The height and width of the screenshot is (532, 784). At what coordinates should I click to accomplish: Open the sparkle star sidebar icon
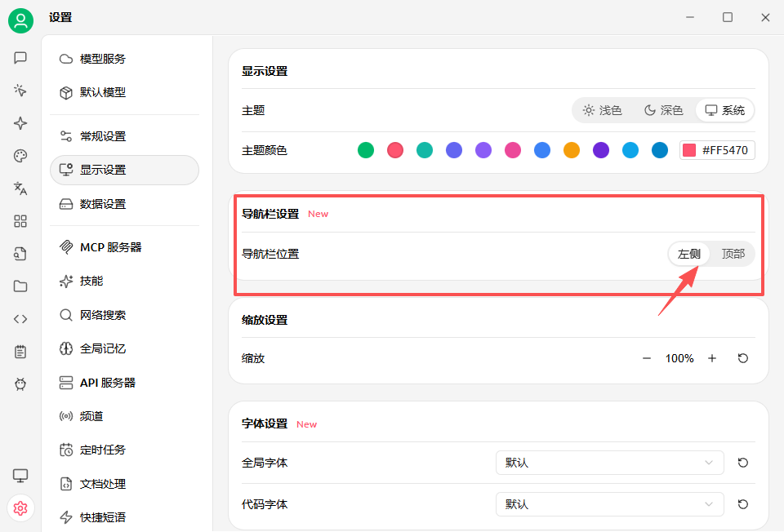point(20,123)
